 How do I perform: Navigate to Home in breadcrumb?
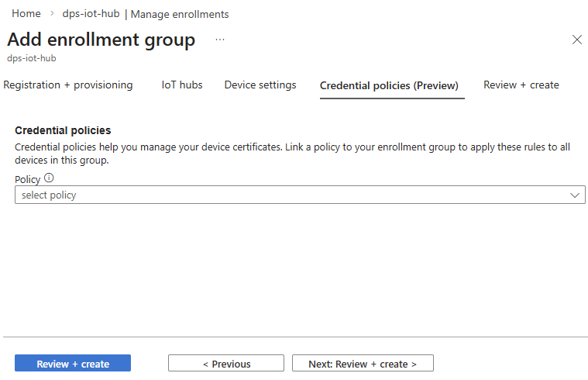26,14
